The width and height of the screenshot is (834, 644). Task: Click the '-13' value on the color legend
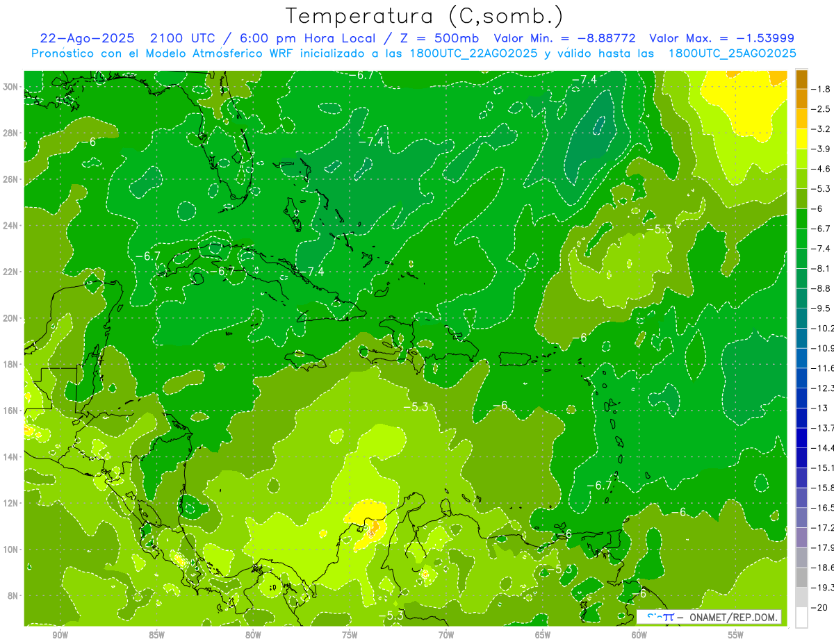[x=819, y=408]
